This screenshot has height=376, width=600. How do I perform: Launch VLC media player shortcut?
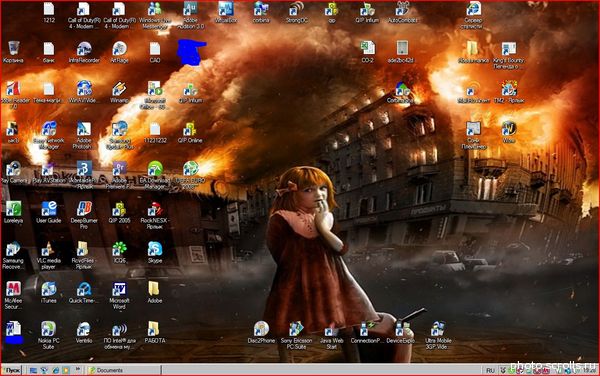49,255
